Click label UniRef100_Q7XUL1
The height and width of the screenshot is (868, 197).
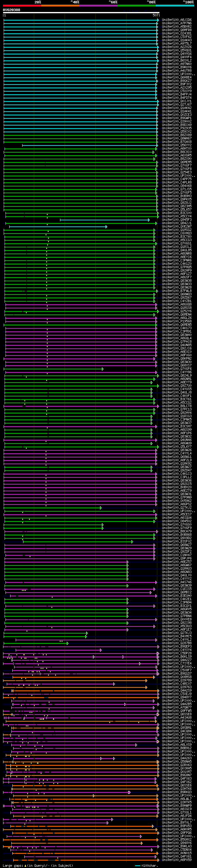click(x=177, y=812)
